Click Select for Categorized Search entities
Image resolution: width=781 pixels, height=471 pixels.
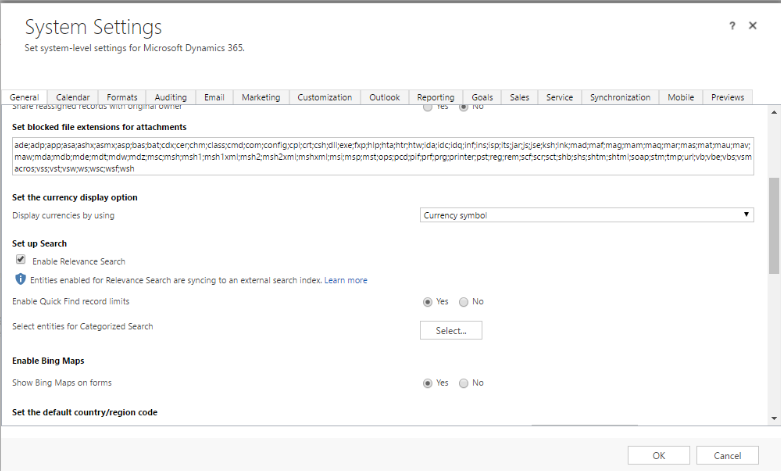tap(451, 331)
